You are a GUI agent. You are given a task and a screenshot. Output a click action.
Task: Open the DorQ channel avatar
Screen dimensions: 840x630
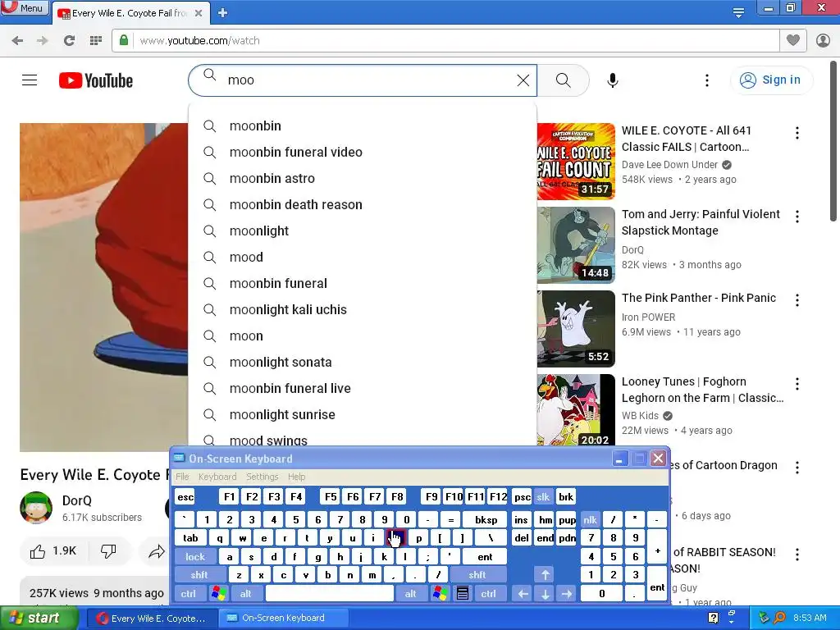(36, 507)
